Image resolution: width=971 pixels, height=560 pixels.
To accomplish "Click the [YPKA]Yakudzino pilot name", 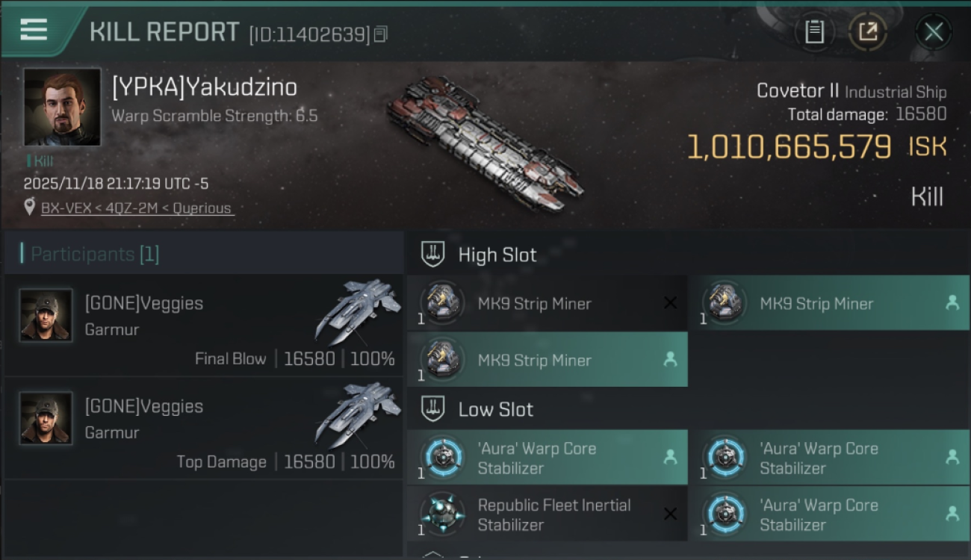I will pyautogui.click(x=205, y=87).
